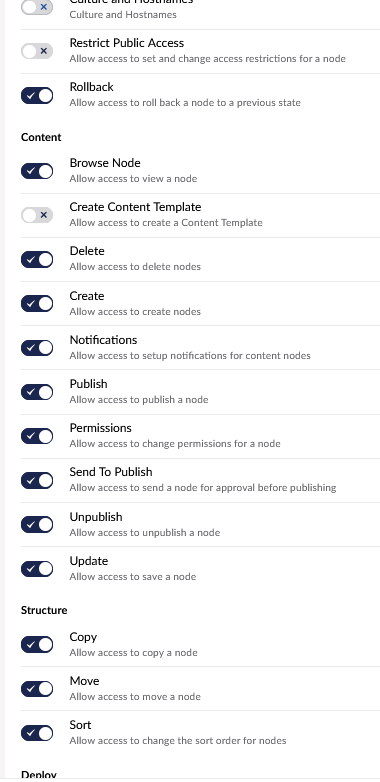Toggle off the Update permission
This screenshot has width=380, height=782.
click(37, 569)
